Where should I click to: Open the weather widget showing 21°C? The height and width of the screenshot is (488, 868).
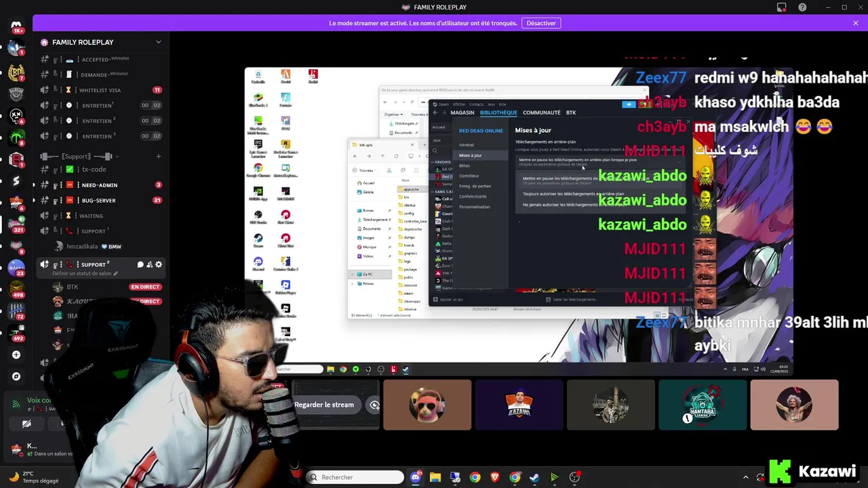33,477
